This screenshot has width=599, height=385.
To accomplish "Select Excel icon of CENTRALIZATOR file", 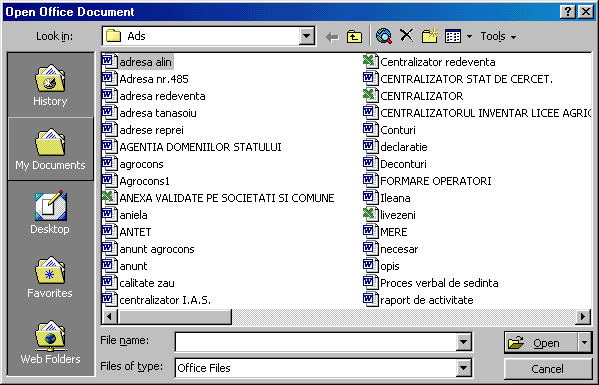I will [370, 95].
